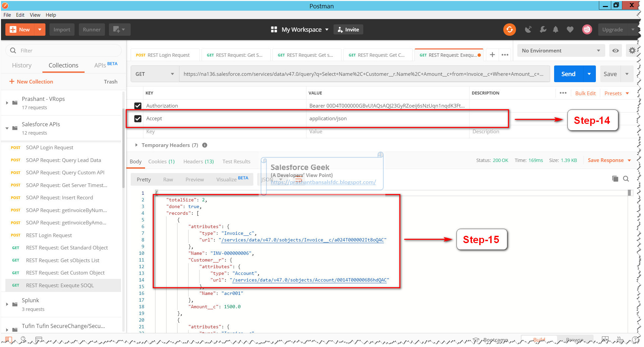Viewport: 644px width, 347px height.
Task: Click the Temporary Headers info icon
Action: tap(205, 145)
